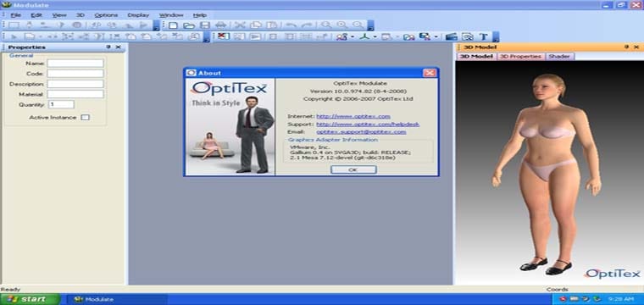
Task: Open dropdown arrow next to people model icon
Action: (x=353, y=37)
